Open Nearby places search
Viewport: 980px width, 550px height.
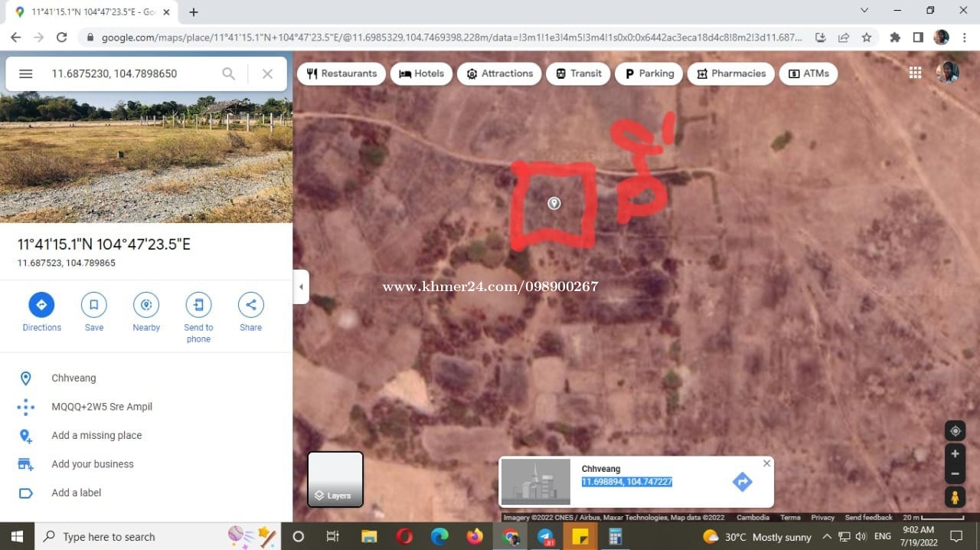coord(146,305)
